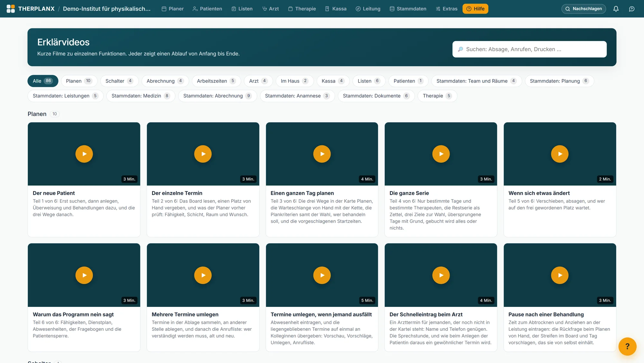Screen dimensions: 644x363
Task: Open the Extras menu
Action: [447, 9]
